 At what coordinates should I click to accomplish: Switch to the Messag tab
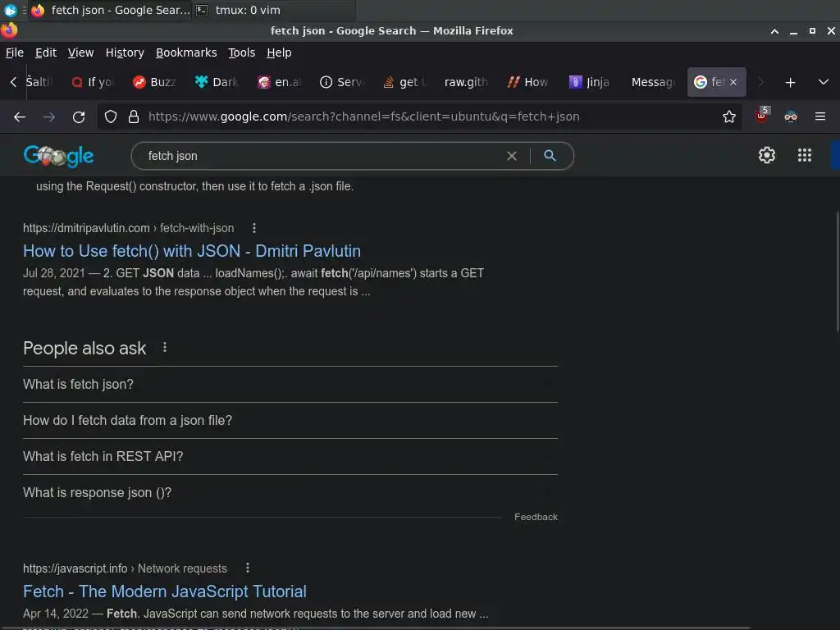pyautogui.click(x=652, y=82)
